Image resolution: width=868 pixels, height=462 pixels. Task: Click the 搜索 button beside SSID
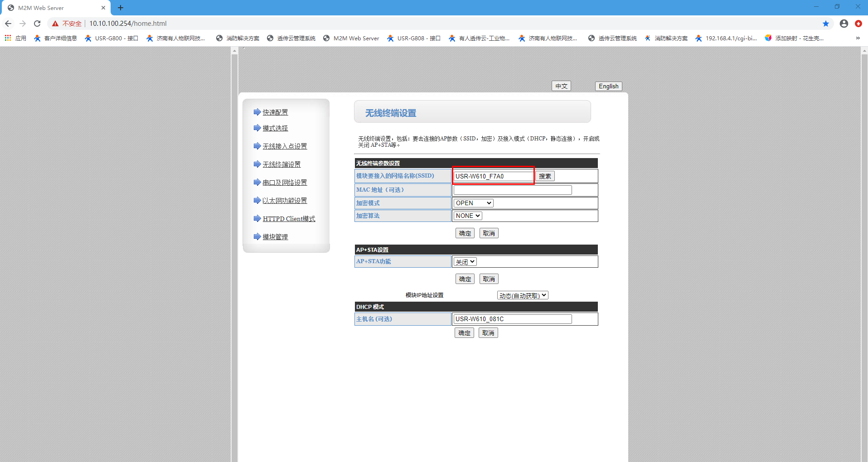pos(545,176)
